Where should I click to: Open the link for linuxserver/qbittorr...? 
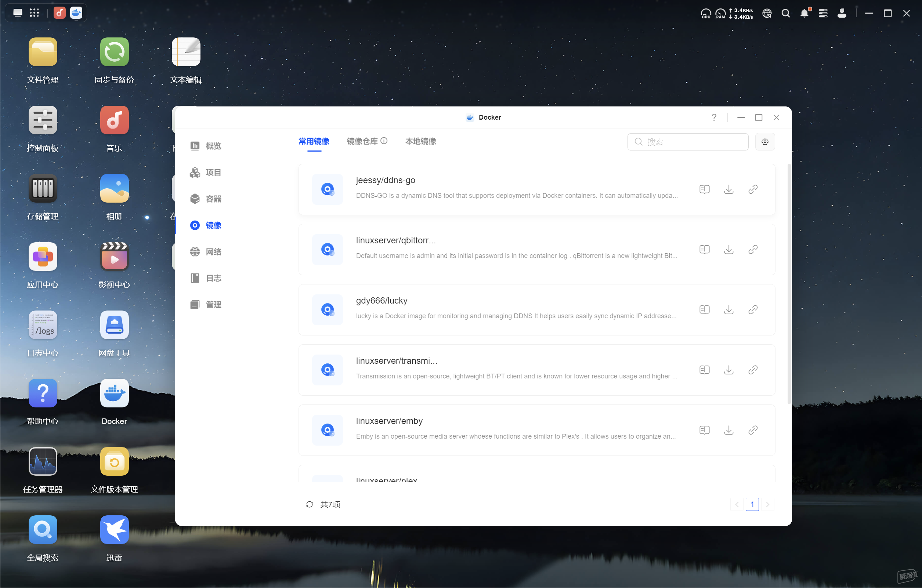pyautogui.click(x=753, y=249)
